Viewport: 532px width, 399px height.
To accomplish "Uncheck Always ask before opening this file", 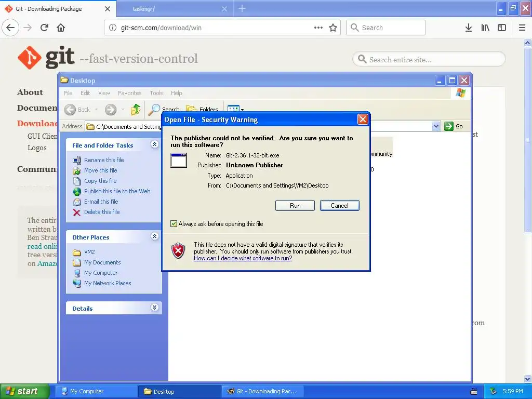I will pyautogui.click(x=174, y=224).
